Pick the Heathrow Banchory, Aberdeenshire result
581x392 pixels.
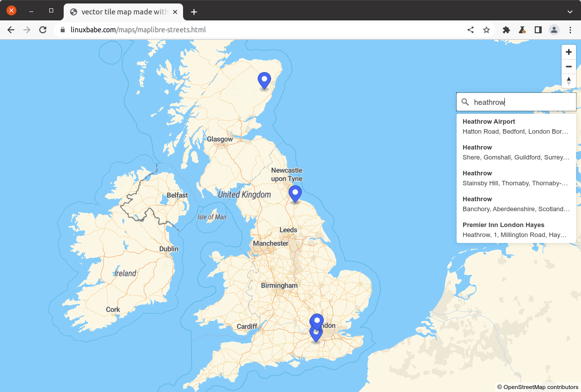pos(516,204)
